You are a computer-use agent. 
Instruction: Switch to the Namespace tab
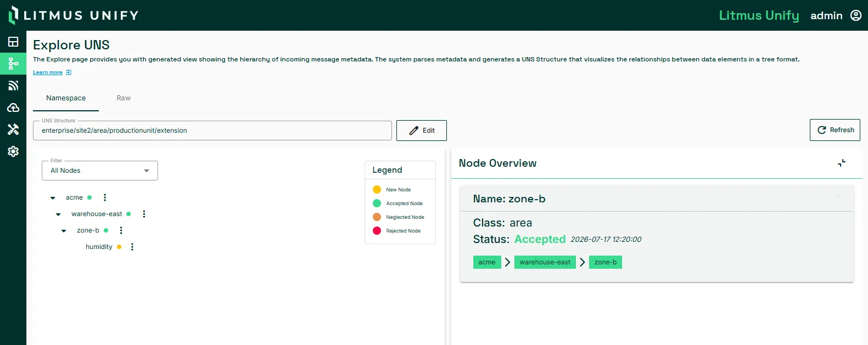(x=66, y=98)
